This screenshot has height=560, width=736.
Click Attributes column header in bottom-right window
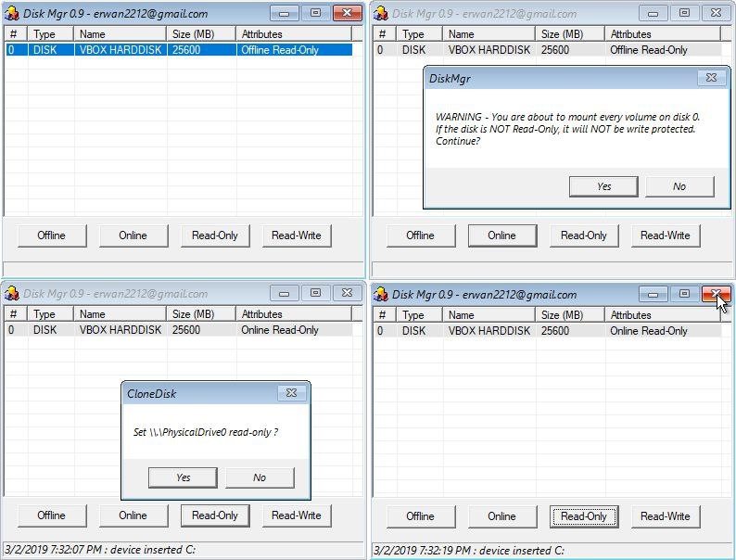(x=662, y=315)
